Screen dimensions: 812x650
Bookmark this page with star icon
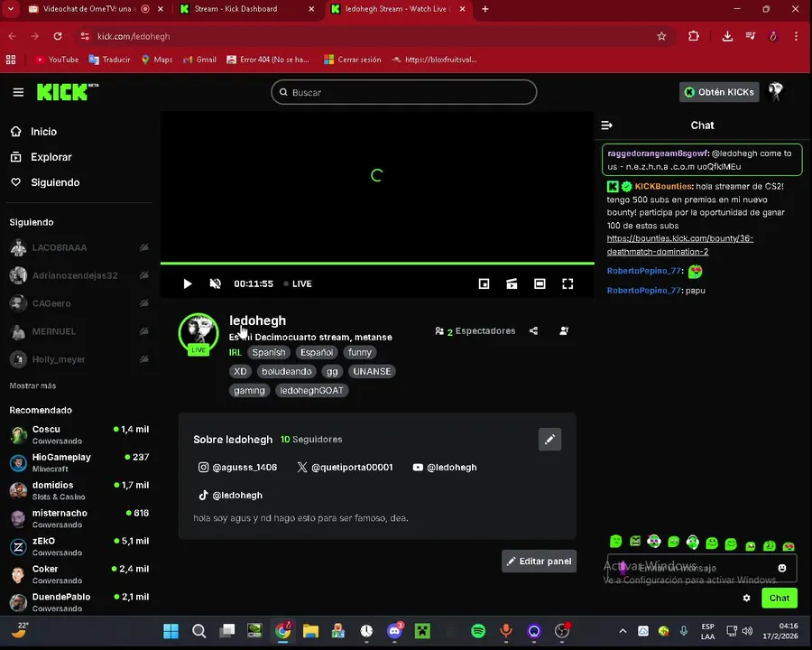[661, 36]
